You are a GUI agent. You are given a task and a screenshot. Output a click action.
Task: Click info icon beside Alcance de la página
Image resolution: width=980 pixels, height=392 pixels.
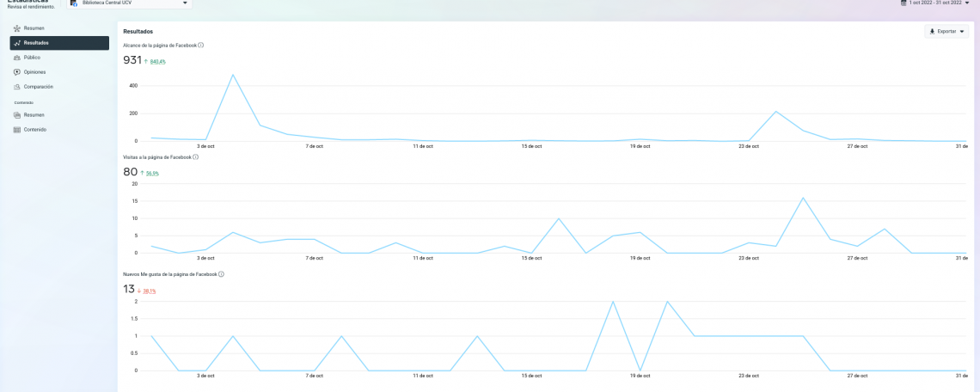pos(200,45)
